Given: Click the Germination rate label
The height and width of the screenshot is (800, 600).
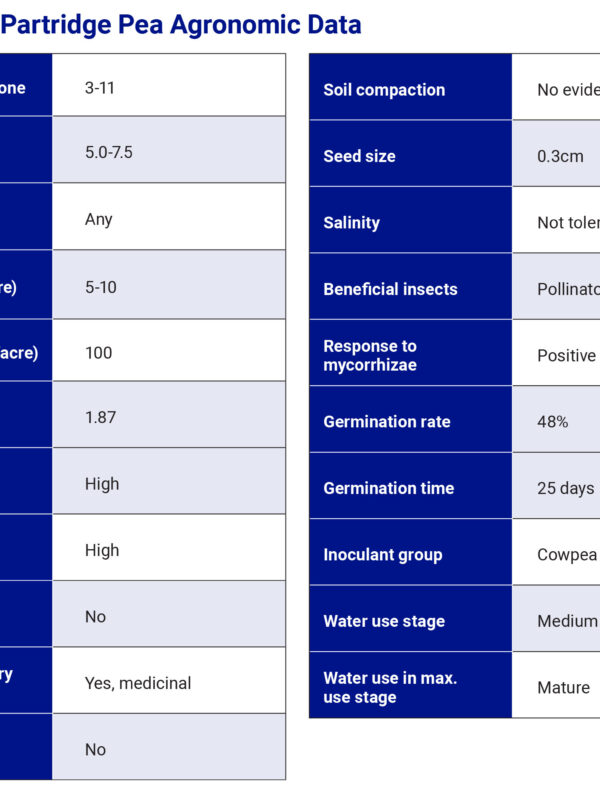Looking at the screenshot, I should 386,422.
